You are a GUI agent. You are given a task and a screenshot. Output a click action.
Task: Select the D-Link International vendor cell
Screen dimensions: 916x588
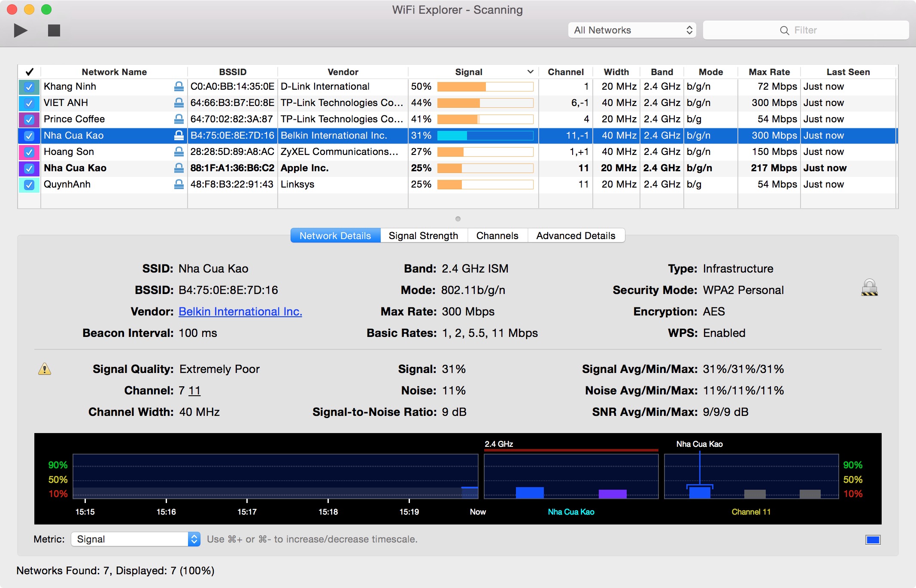(x=343, y=87)
